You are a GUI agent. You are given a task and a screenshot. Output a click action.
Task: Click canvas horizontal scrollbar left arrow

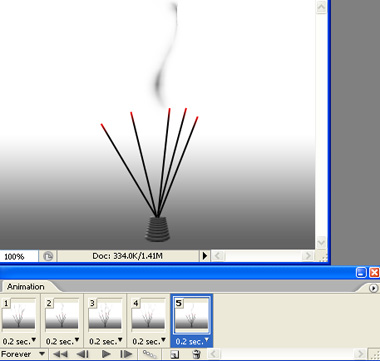click(x=218, y=256)
